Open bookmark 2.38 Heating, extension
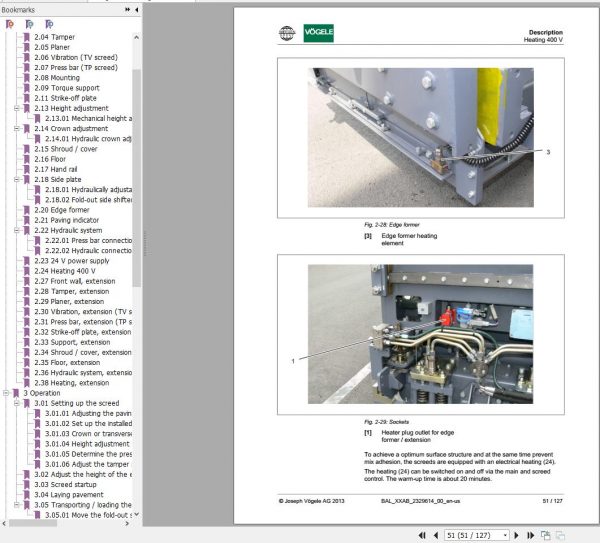This screenshot has width=600, height=543. click(72, 383)
